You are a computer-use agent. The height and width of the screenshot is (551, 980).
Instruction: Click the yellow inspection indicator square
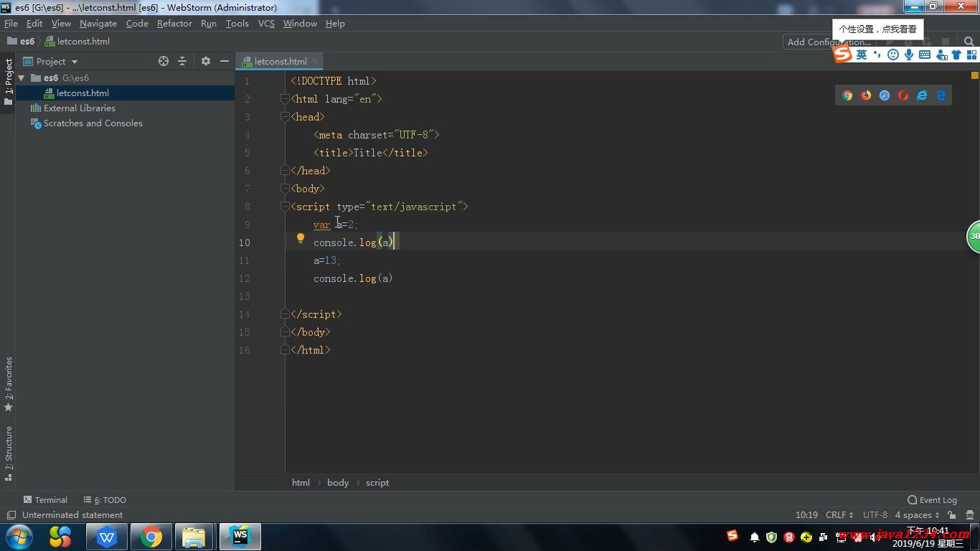click(975, 75)
